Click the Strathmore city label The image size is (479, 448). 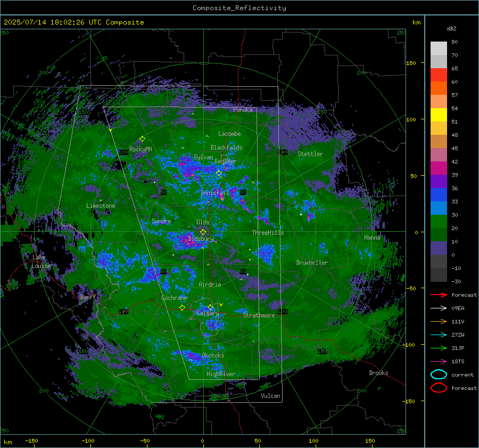(259, 315)
